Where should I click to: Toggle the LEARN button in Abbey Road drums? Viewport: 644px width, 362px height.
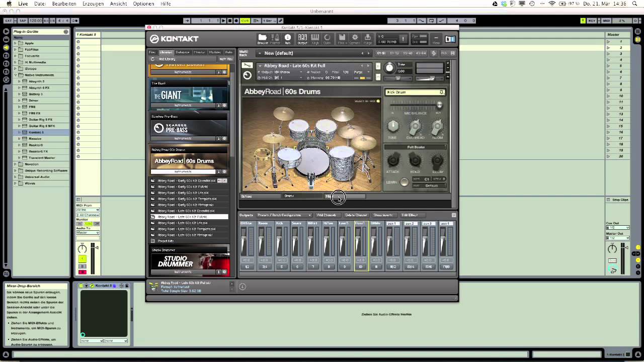click(404, 182)
